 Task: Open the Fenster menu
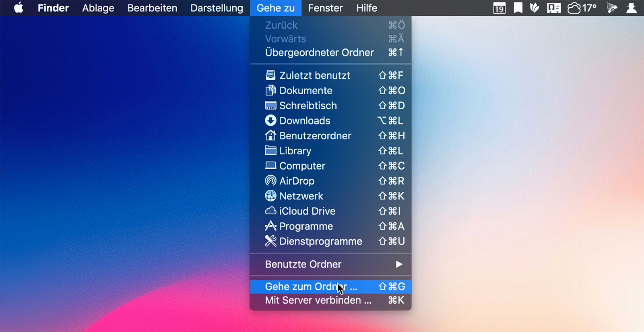(x=325, y=8)
